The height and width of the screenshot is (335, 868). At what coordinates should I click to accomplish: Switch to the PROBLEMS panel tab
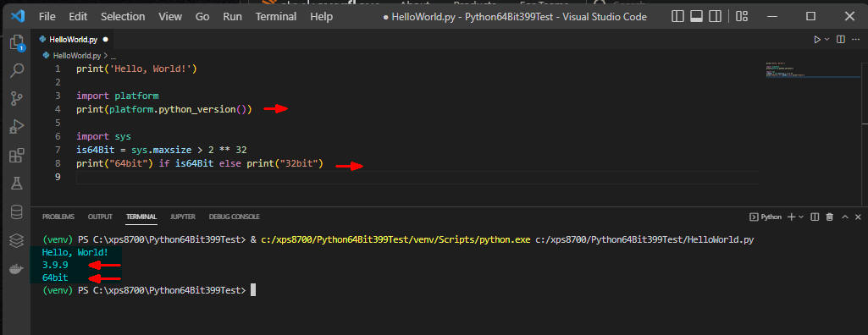coord(58,217)
